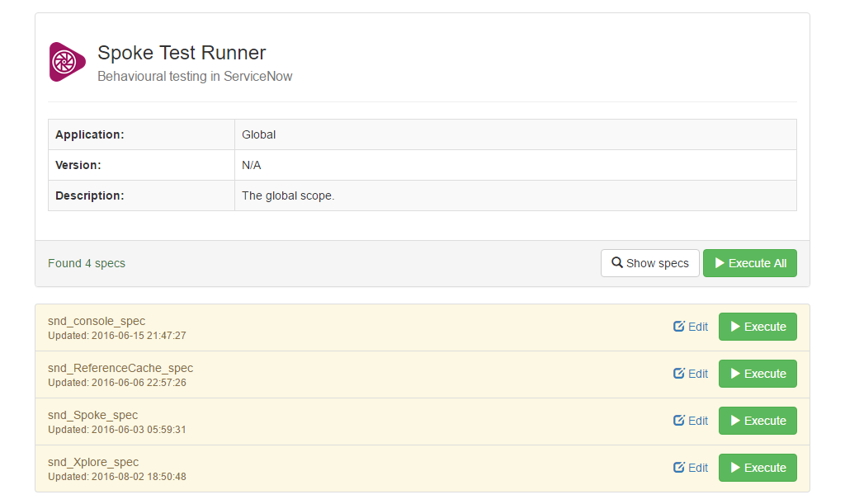Click the 'Updated: 2016-08-02 18:50:48' timestamp
This screenshot has height=504, width=845.
pyautogui.click(x=117, y=477)
